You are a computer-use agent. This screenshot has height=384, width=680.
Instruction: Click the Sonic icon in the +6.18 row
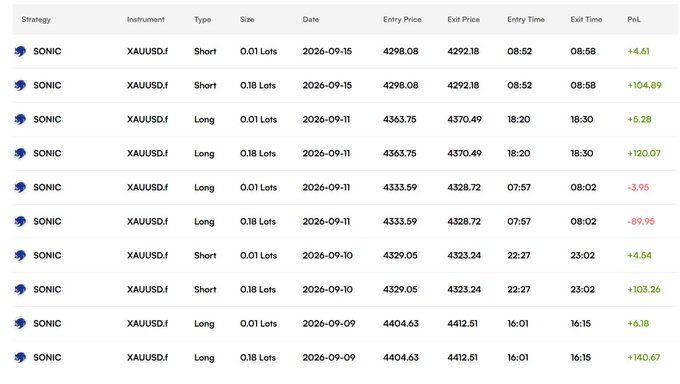20,324
